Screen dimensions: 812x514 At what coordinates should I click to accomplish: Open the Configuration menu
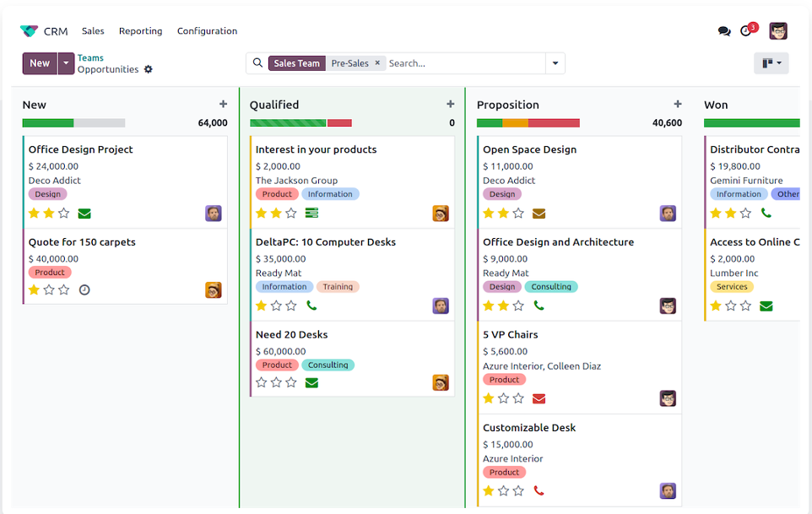pyautogui.click(x=207, y=31)
